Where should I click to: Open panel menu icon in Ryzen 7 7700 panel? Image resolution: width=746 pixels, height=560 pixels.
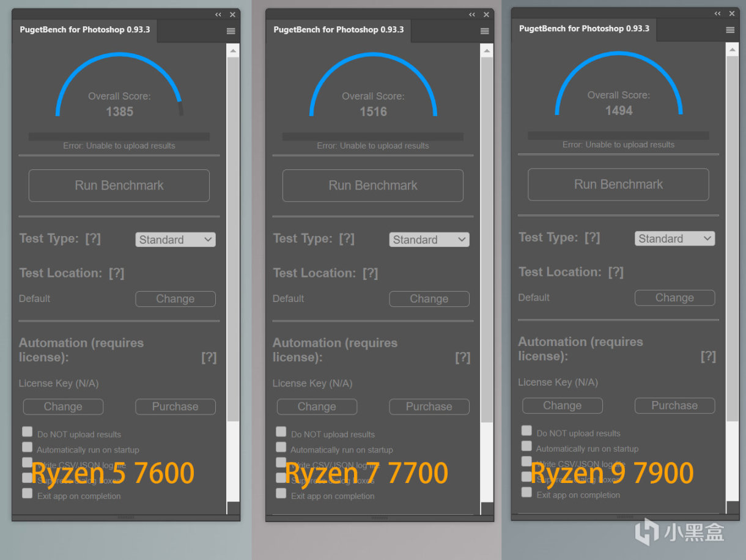coord(485,31)
